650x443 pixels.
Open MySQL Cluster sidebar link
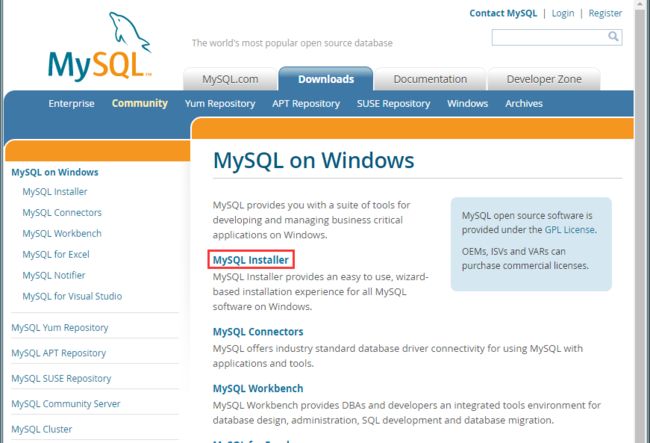[x=41, y=429]
